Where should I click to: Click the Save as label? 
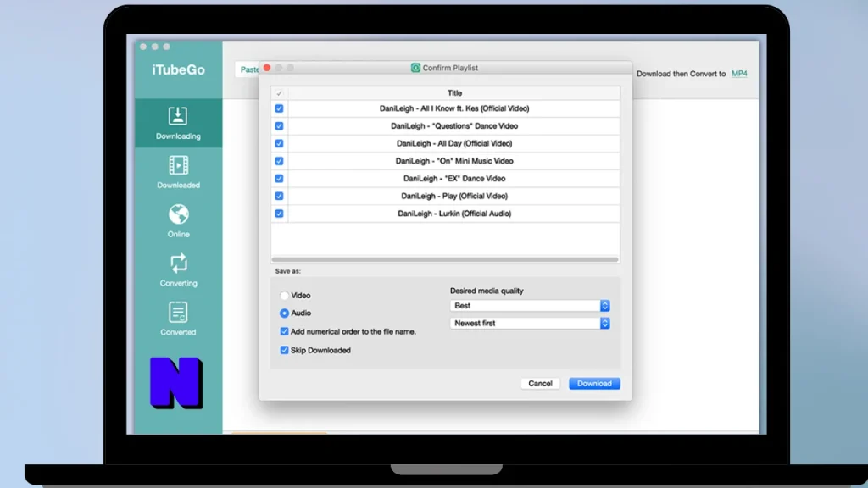pyautogui.click(x=288, y=271)
